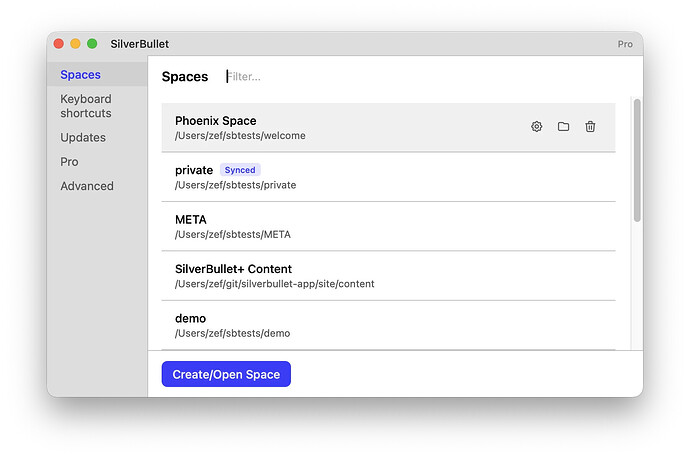The image size is (690, 458).
Task: Select the META space
Action: click(388, 226)
